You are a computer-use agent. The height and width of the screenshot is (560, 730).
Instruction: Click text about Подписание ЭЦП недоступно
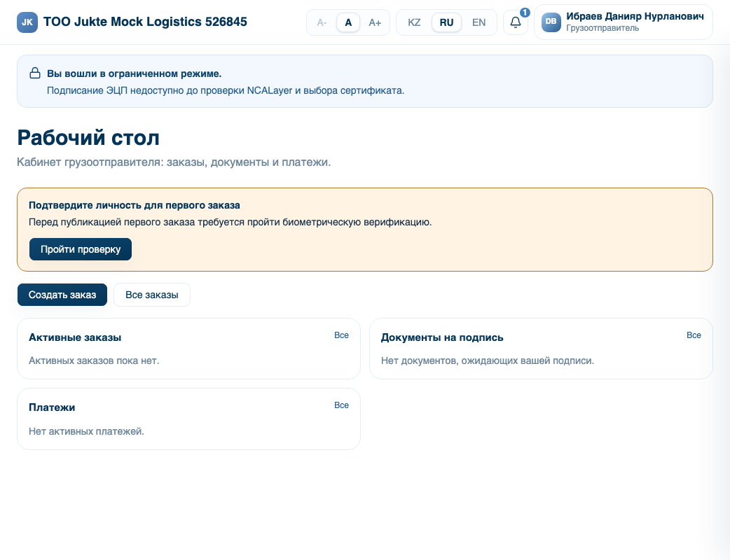226,90
